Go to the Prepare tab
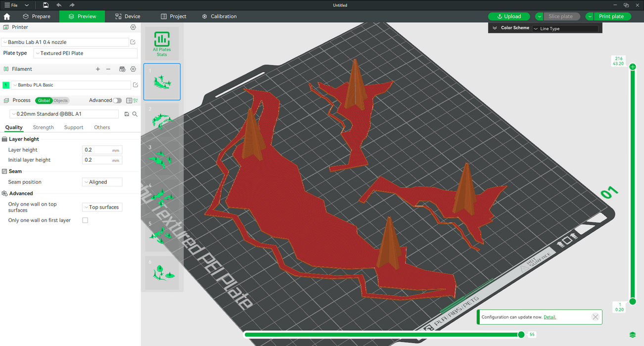The height and width of the screenshot is (346, 644). point(37,16)
